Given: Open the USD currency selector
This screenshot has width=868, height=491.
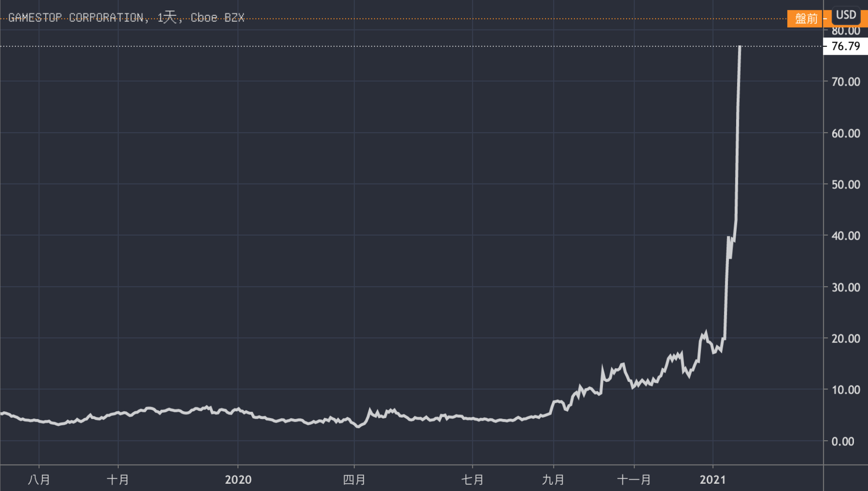Looking at the screenshot, I should tap(845, 15).
